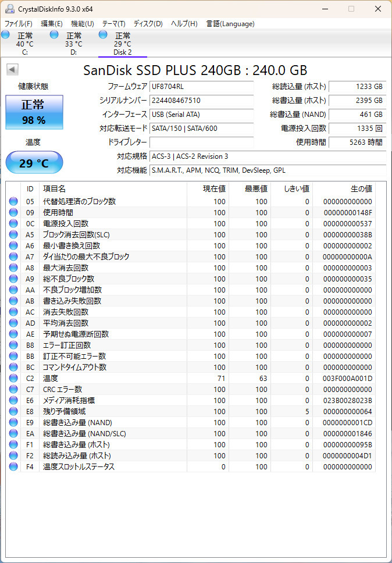Click the 対応規格 field ACS-3 | ACS-2 Revision 3
Viewport: 392px width, 563px height.
point(268,156)
